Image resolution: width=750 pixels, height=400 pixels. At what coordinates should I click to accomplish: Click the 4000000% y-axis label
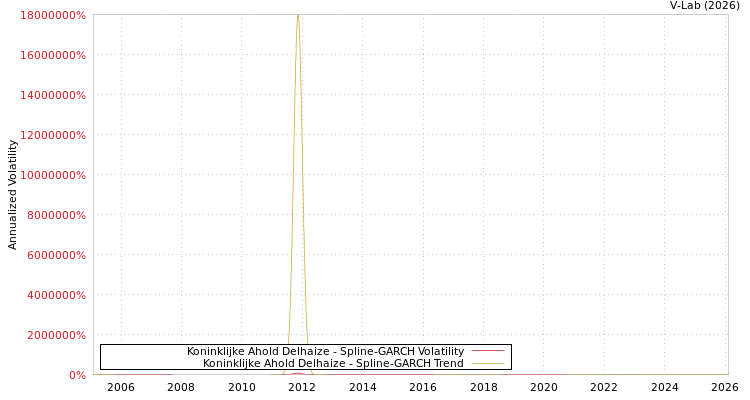[x=56, y=295]
